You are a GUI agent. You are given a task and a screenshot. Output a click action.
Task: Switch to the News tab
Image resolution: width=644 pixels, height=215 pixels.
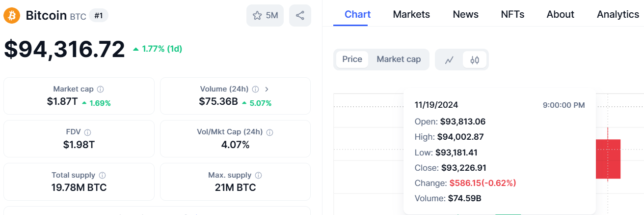point(465,14)
